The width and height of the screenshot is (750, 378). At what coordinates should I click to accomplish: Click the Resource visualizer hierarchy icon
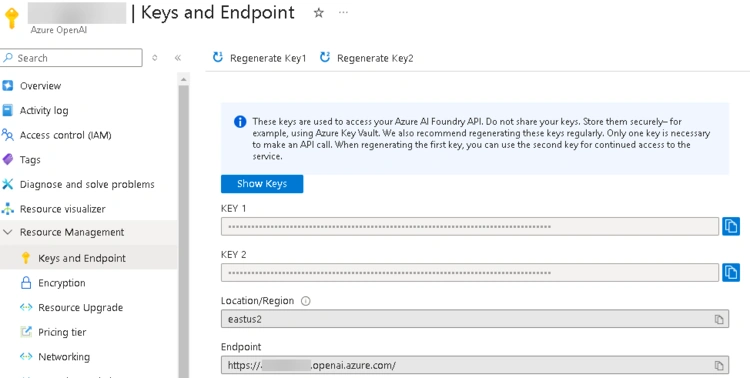point(7,209)
